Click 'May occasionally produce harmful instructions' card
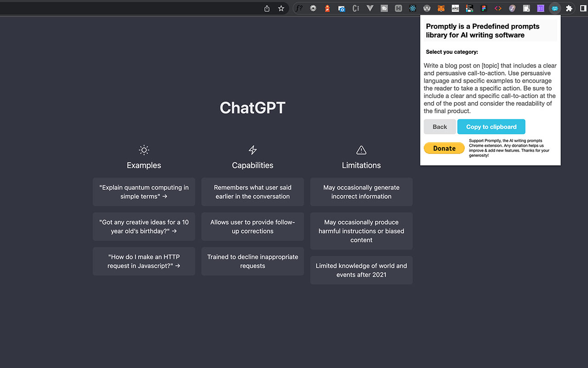The height and width of the screenshot is (368, 588). (362, 231)
